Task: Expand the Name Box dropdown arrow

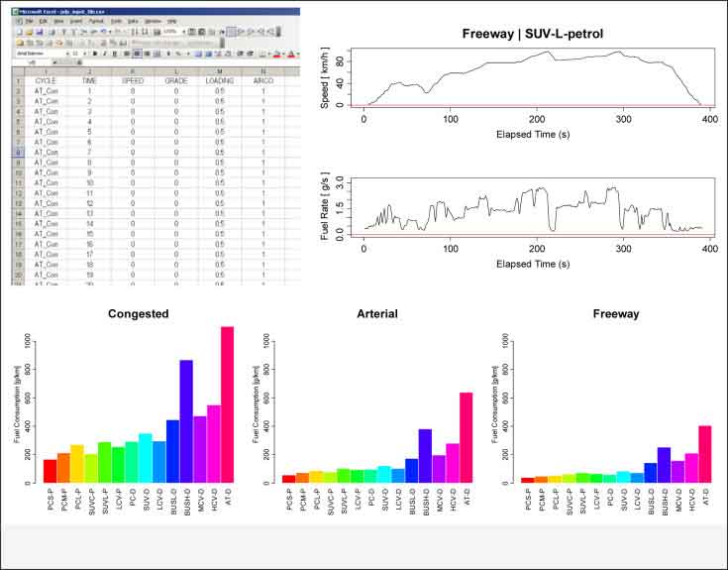Action: click(x=56, y=63)
